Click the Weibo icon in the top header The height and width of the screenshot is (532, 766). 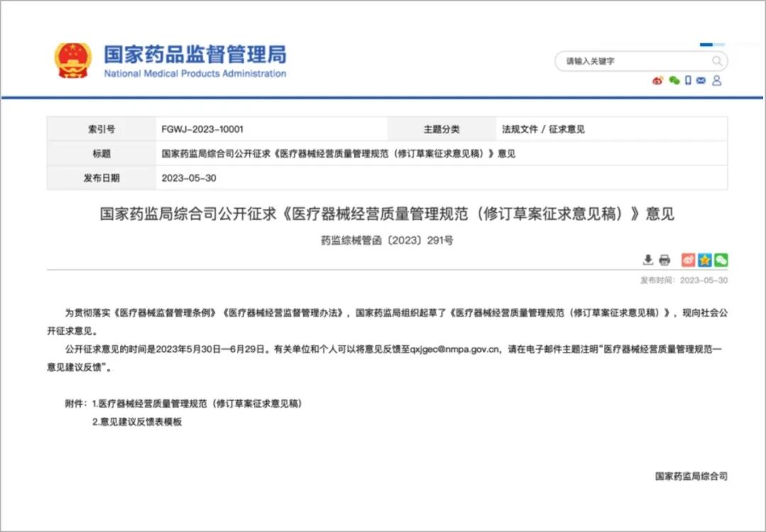[x=657, y=80]
